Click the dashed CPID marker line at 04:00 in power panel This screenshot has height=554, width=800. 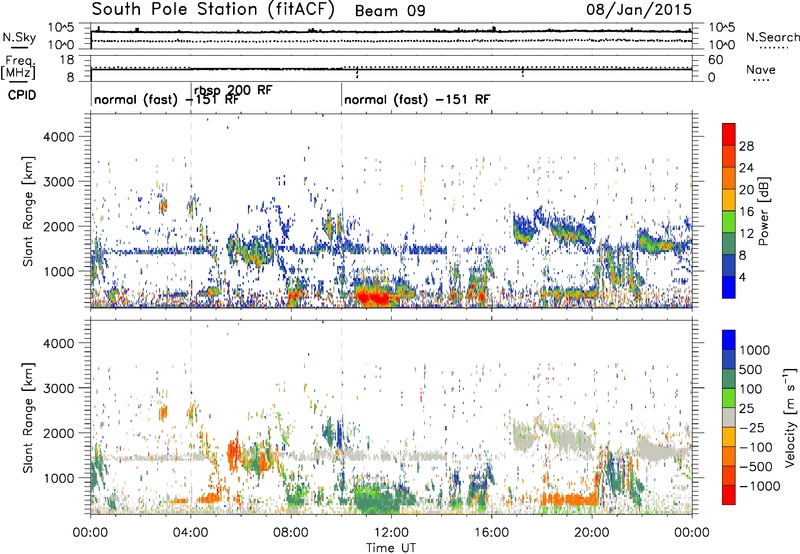click(x=191, y=210)
